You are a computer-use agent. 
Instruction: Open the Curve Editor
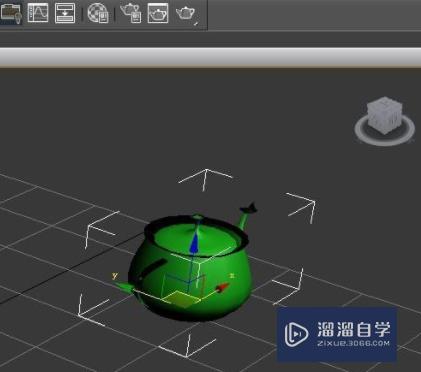(38, 13)
